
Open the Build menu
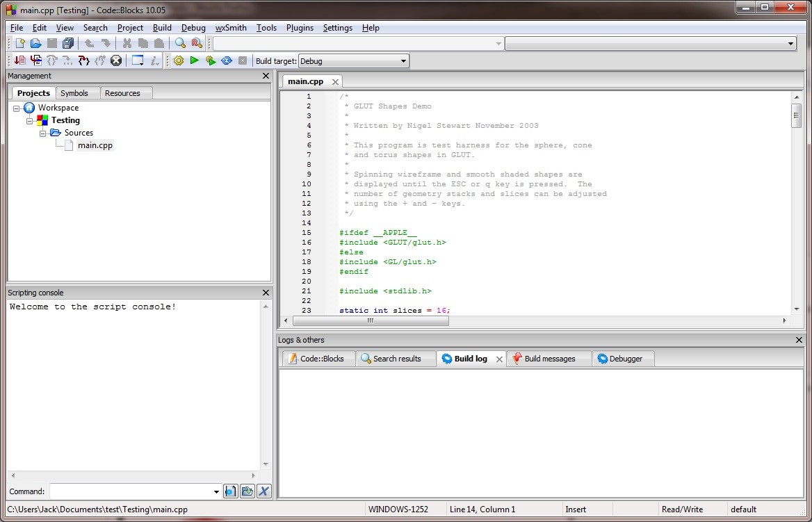162,28
